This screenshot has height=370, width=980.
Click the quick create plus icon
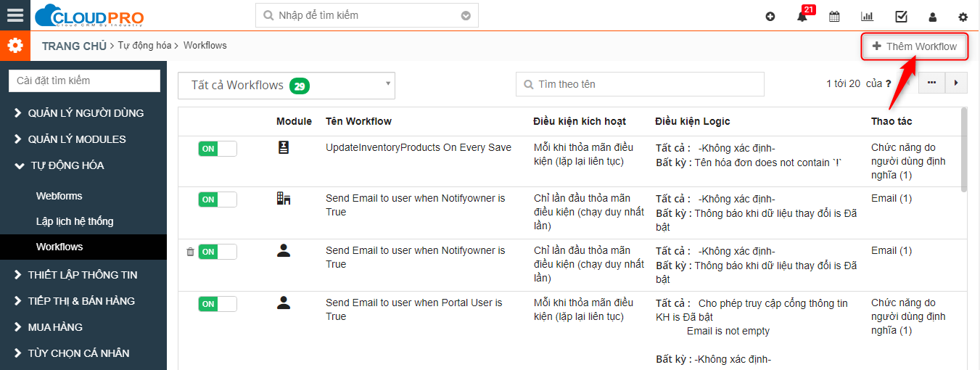(x=770, y=17)
